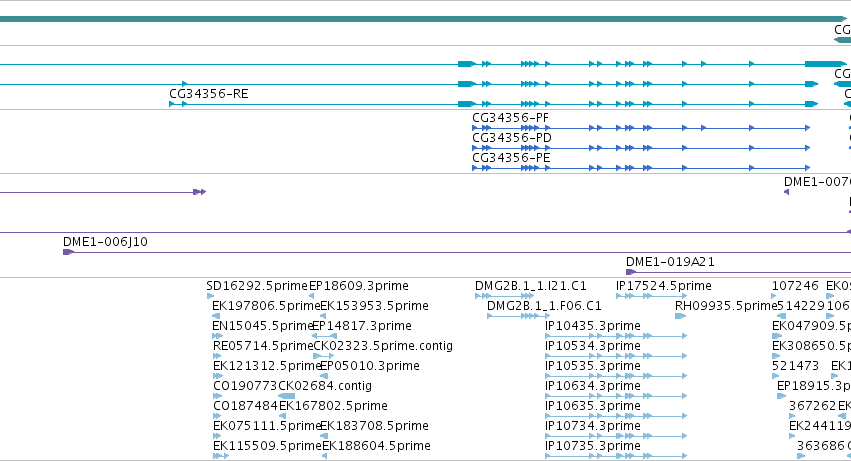Click the 367262 EST label

coord(812,407)
